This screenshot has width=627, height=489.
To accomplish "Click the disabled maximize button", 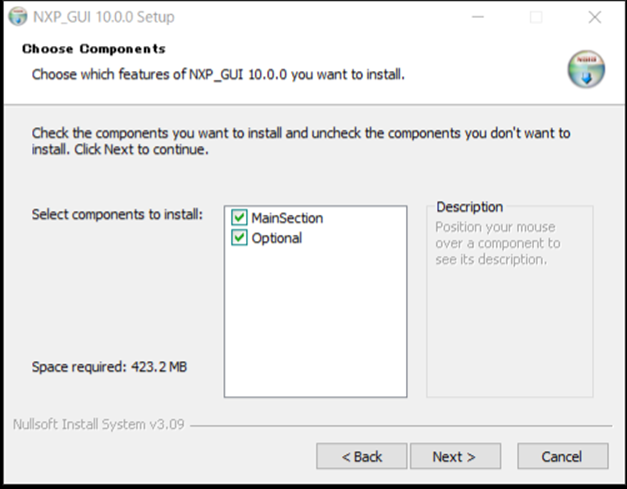I will coord(536,17).
